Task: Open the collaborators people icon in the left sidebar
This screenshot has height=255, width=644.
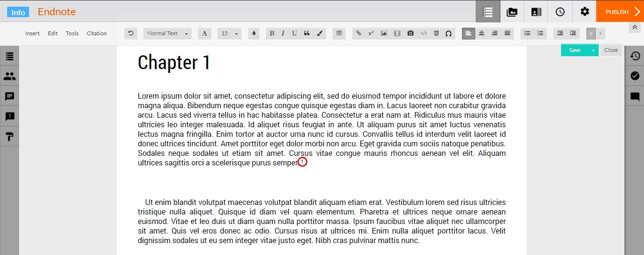Action: [x=10, y=76]
